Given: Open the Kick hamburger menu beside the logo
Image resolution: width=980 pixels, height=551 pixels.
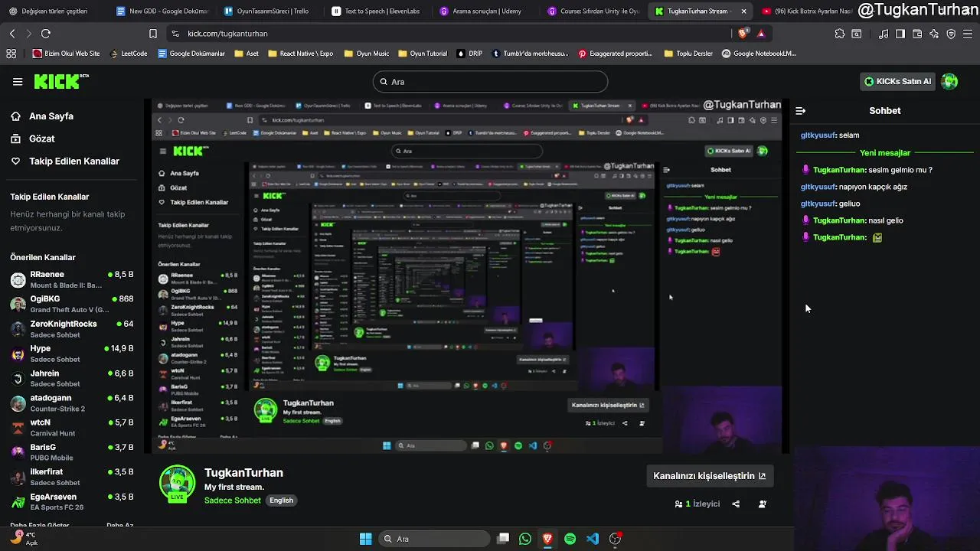Looking at the screenshot, I should (18, 82).
